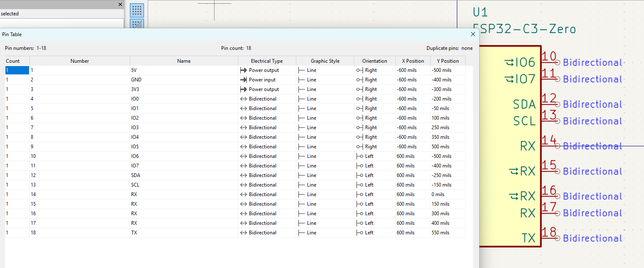Sort by the Name column header

pyautogui.click(x=184, y=61)
